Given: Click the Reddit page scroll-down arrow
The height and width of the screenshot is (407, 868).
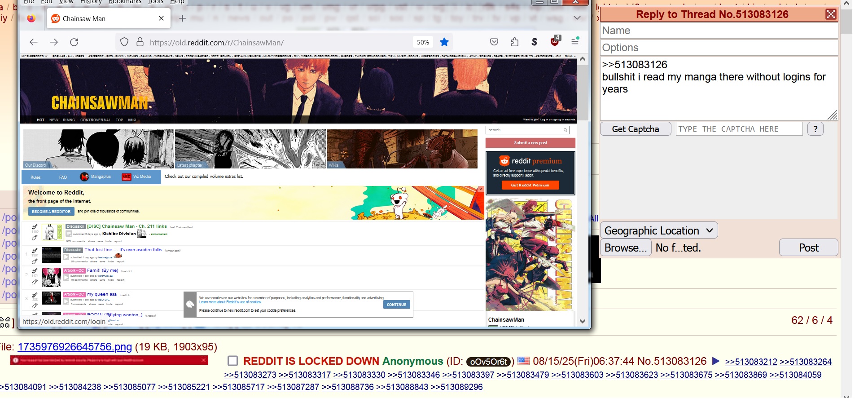Looking at the screenshot, I should pyautogui.click(x=583, y=321).
